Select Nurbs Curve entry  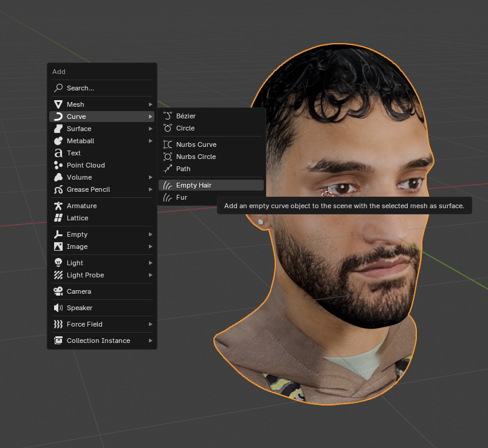pyautogui.click(x=211, y=144)
